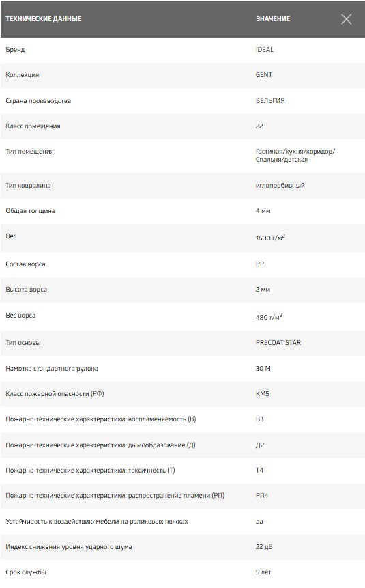The height and width of the screenshot is (588, 365).
Task: Select the Бренд row label
Action: (15, 49)
